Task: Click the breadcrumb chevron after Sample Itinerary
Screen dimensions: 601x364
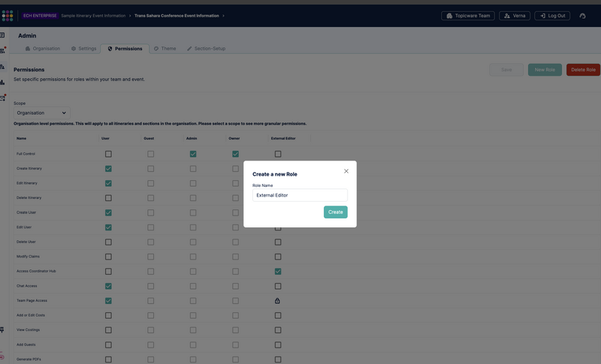Action: [130, 16]
